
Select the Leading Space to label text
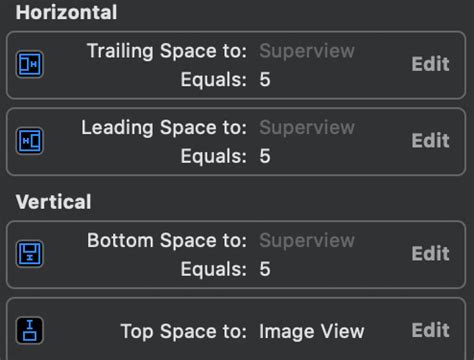click(164, 128)
